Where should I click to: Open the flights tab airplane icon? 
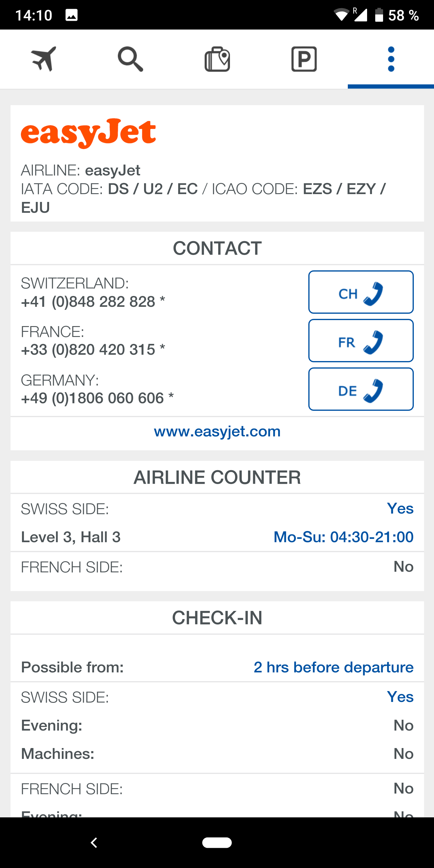coord(43,59)
